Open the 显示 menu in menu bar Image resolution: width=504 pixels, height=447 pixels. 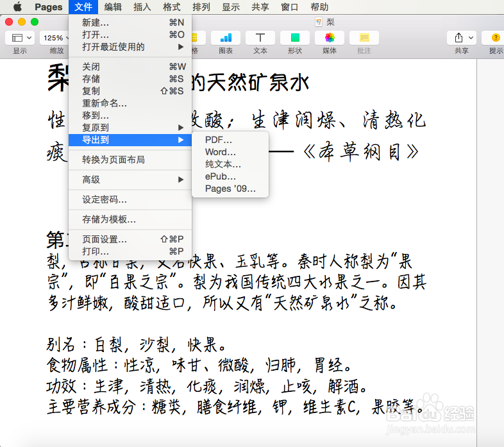pos(231,7)
